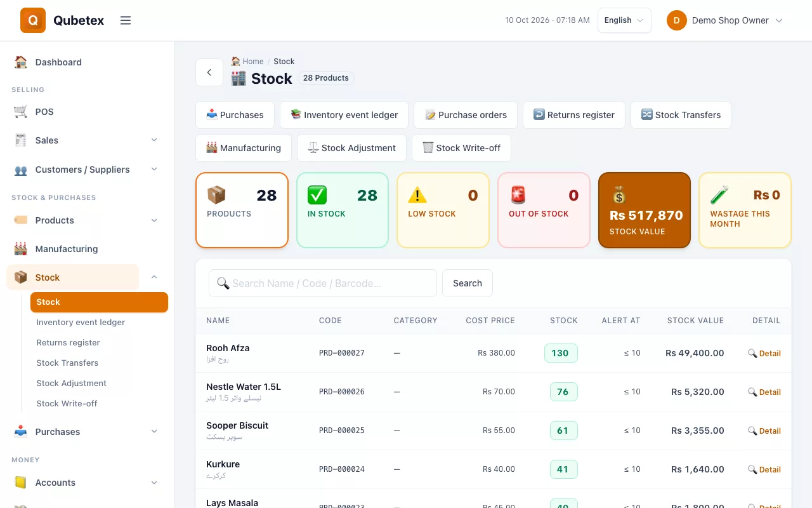
Task: Click the Kurkure stock quantity badge 41
Action: pos(563,469)
